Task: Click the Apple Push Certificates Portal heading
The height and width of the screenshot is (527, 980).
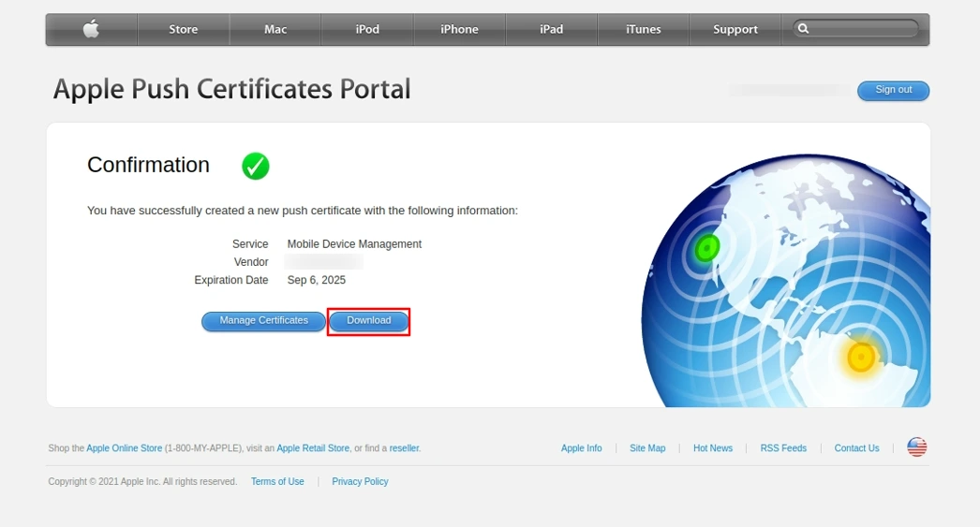Action: tap(231, 89)
